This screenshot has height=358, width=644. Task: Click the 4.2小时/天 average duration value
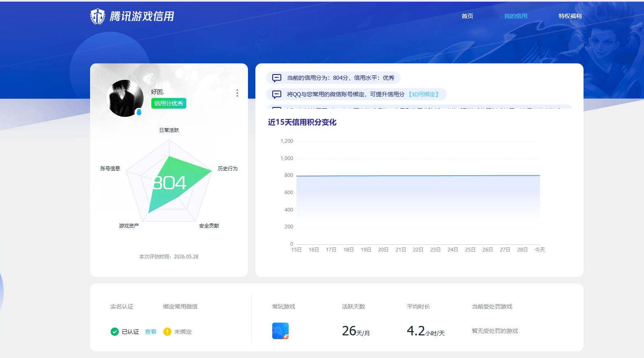426,331
